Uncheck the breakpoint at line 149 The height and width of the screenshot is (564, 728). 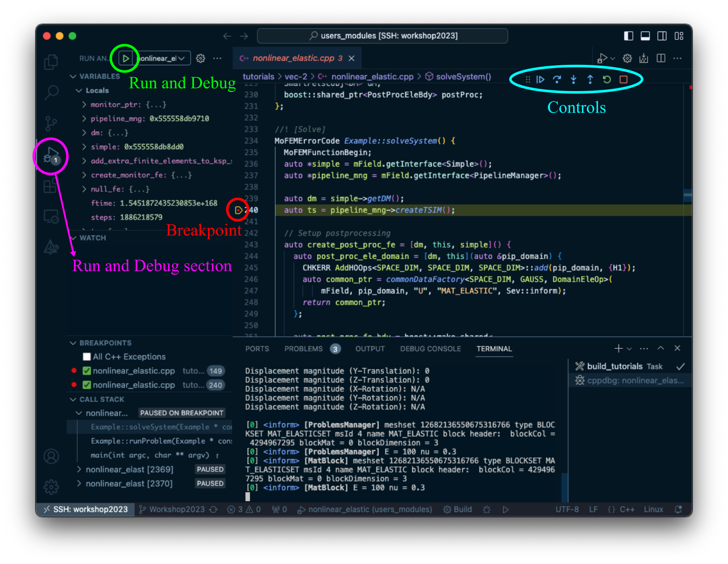pos(87,370)
